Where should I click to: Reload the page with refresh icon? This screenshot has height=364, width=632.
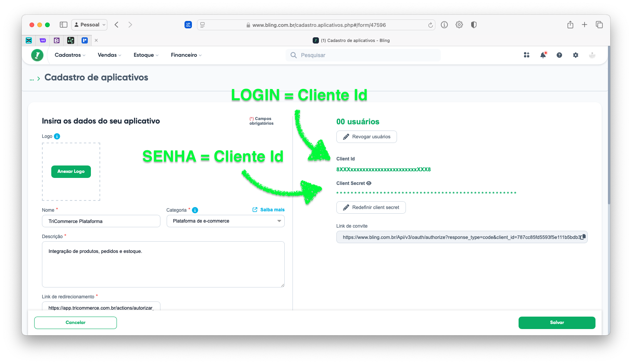(430, 25)
